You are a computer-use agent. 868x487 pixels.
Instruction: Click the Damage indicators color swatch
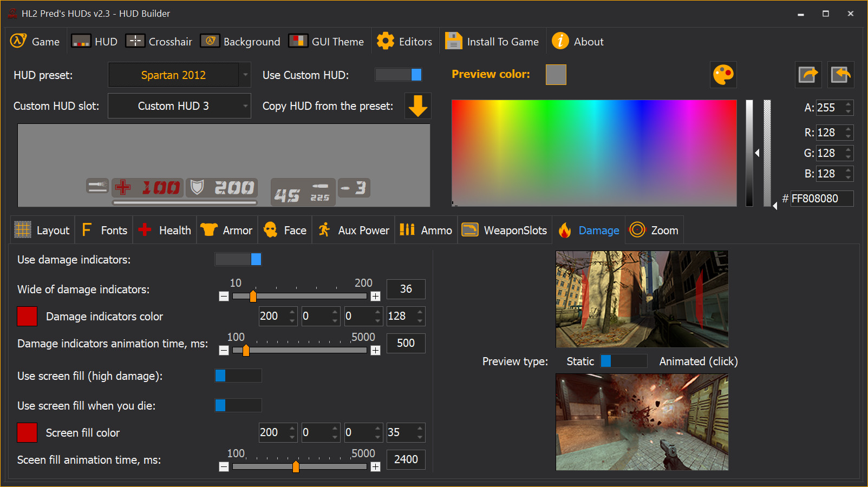point(27,316)
